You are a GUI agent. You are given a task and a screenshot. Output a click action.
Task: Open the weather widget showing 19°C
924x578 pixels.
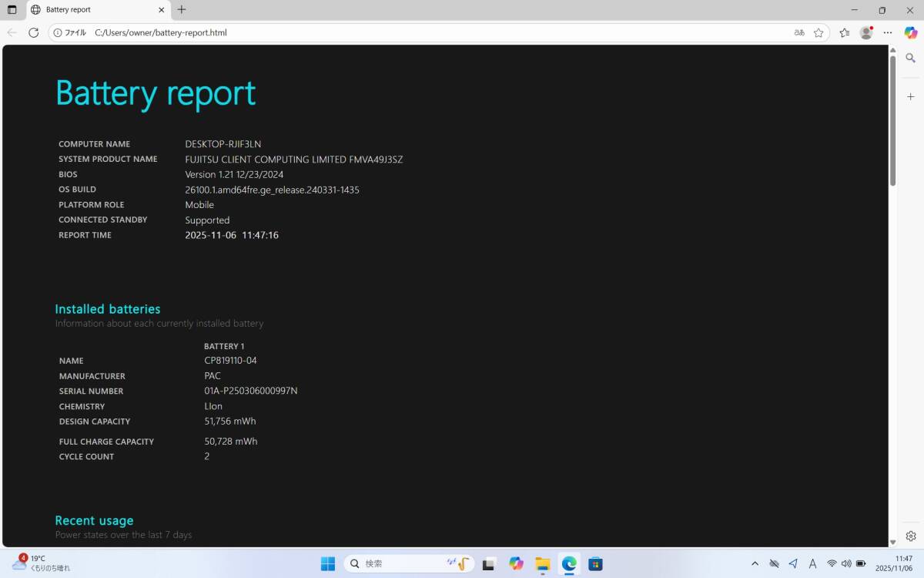tap(41, 563)
